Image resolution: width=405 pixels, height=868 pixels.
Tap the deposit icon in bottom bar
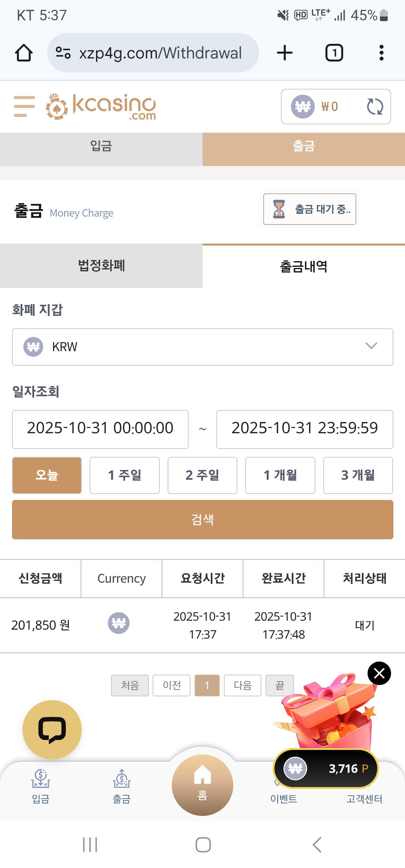[40, 786]
